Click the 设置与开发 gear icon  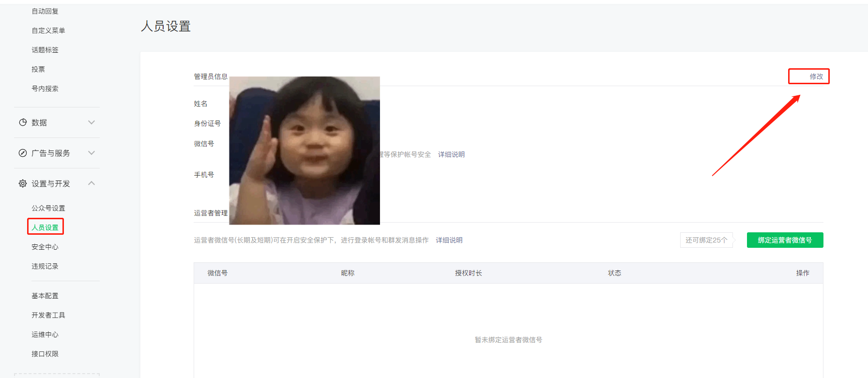point(23,183)
